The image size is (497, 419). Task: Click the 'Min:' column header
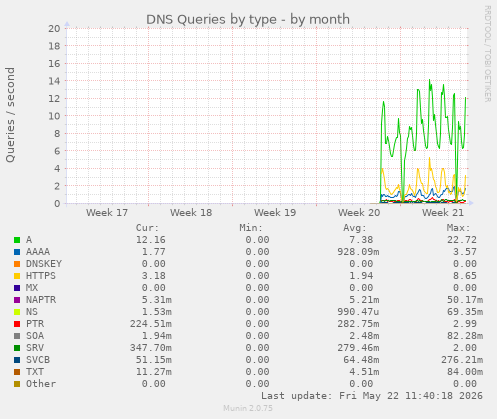click(251, 228)
